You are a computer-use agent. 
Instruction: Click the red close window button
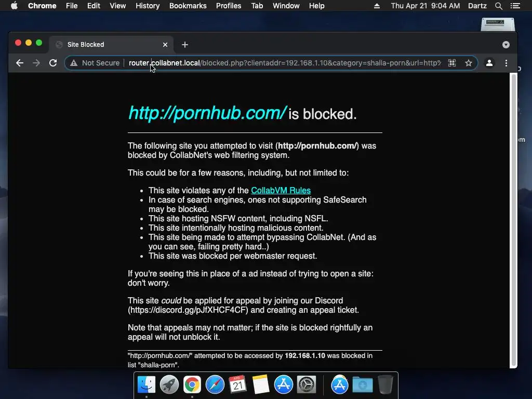18,43
